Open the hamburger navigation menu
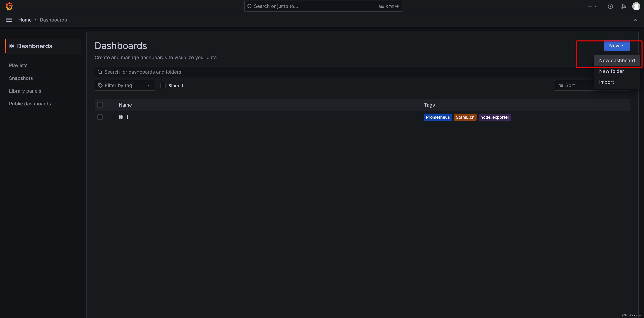 [9, 20]
